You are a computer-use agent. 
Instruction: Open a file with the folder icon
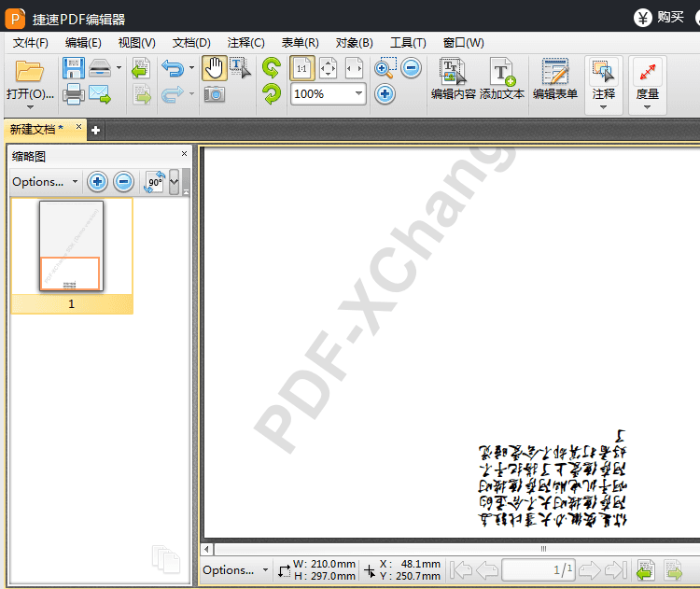[x=30, y=71]
